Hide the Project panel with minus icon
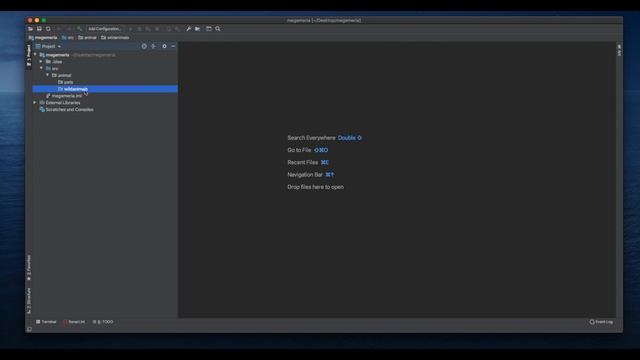This screenshot has width=640, height=360. [x=173, y=47]
